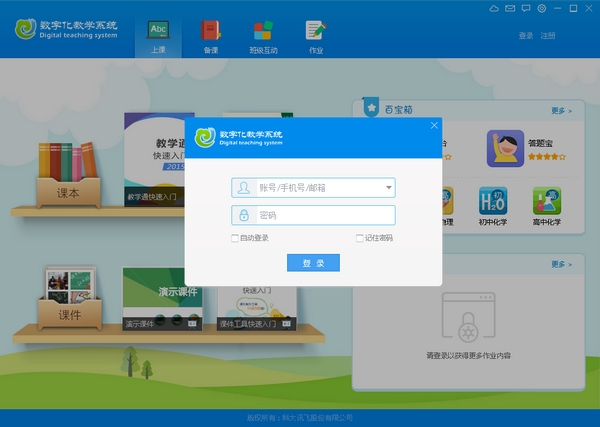
Task: Open the 班级互动 class interaction icon
Action: (263, 31)
